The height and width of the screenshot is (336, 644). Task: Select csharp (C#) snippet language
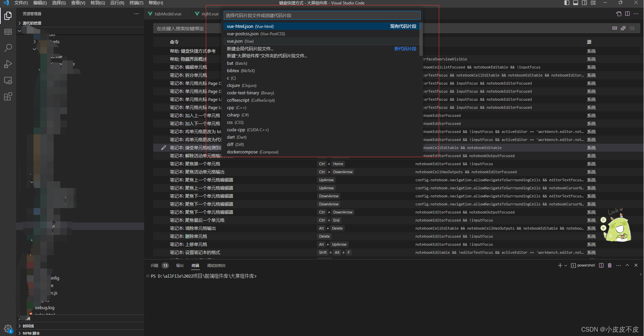321,115
